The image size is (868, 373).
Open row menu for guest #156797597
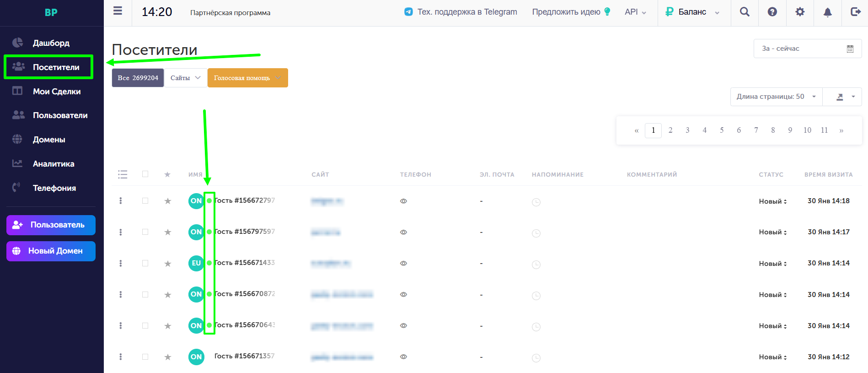[x=121, y=232]
